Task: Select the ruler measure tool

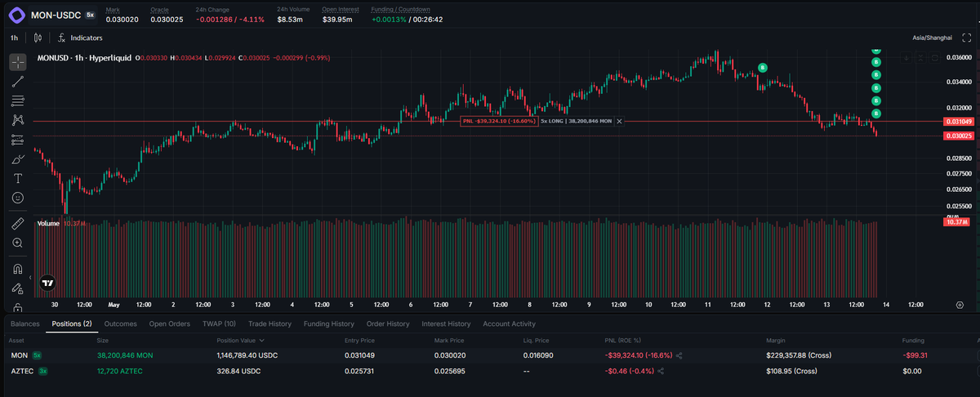Action: [x=18, y=223]
